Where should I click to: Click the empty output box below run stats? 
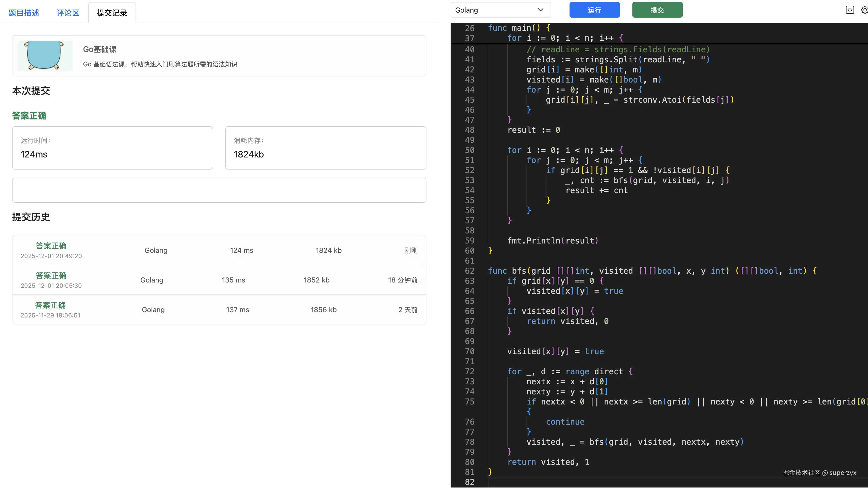coord(219,190)
